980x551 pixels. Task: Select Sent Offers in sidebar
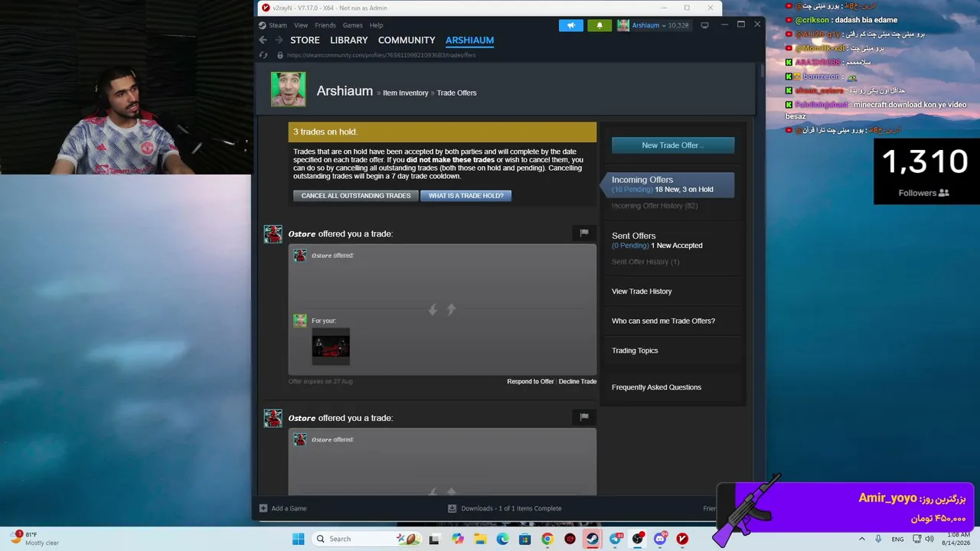click(634, 236)
